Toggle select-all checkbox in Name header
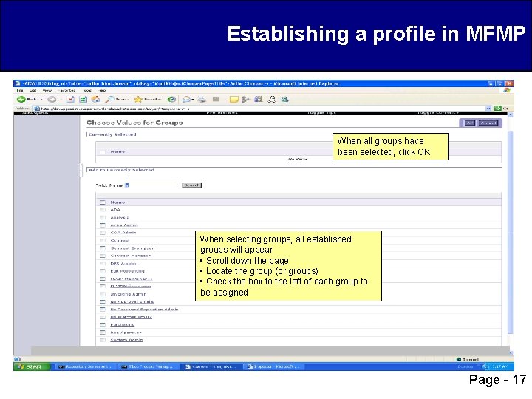 click(103, 202)
